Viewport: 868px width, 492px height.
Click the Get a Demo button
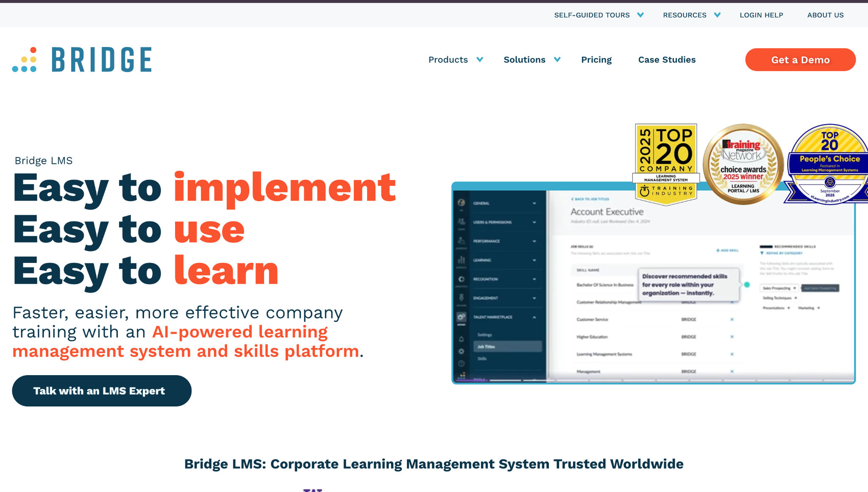800,60
